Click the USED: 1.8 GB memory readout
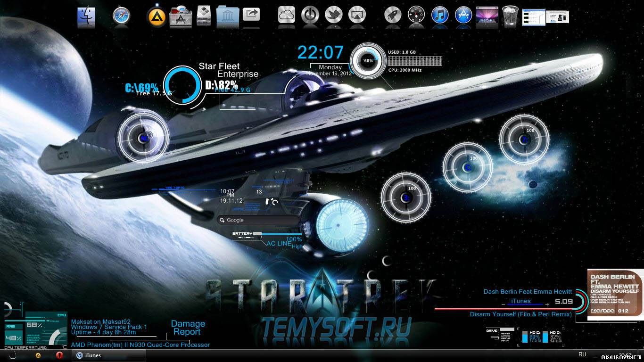This screenshot has height=362, width=644. [402, 52]
